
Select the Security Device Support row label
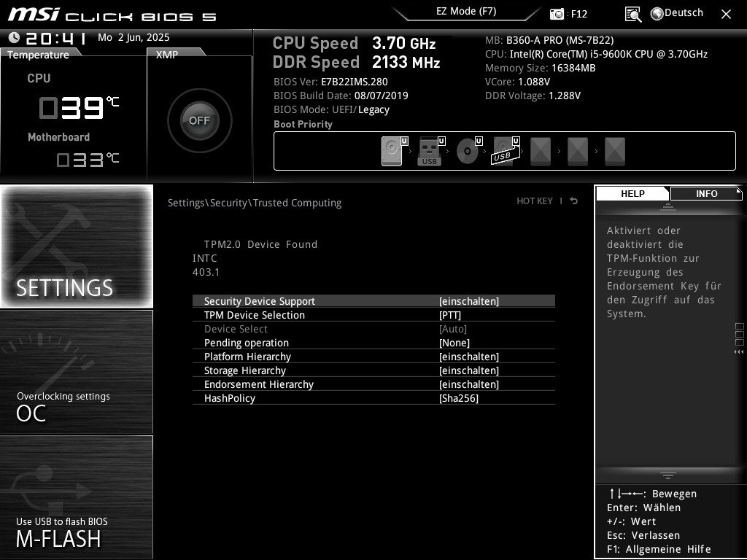click(x=260, y=301)
